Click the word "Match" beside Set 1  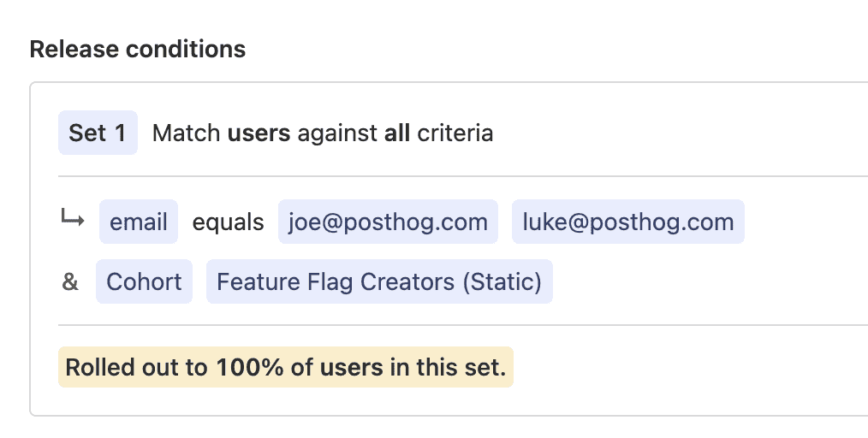(x=187, y=133)
